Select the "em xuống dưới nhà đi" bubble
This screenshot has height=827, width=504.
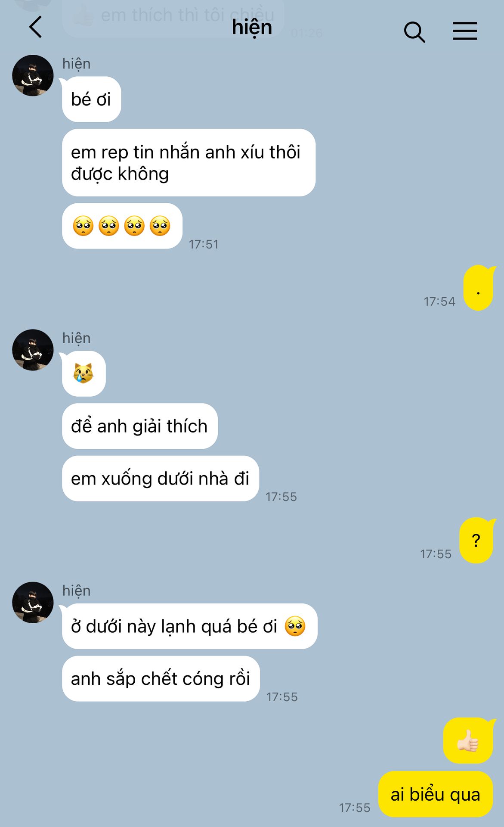160,479
